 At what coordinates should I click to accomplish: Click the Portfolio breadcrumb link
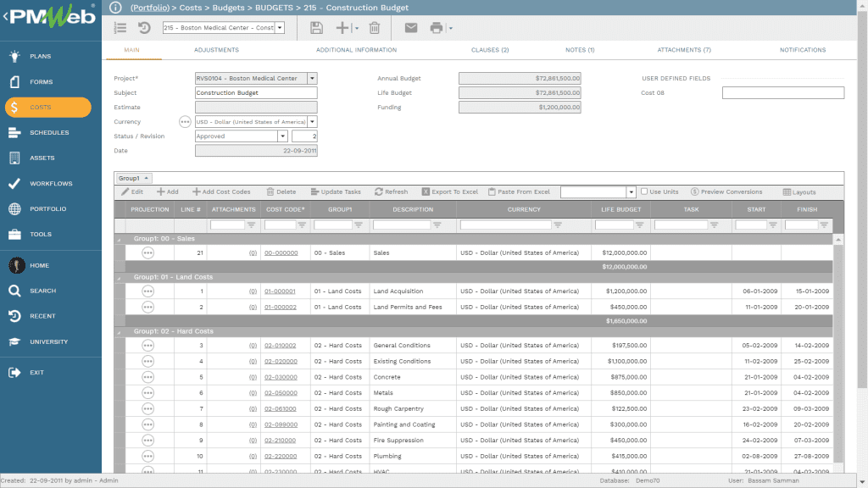(x=150, y=8)
